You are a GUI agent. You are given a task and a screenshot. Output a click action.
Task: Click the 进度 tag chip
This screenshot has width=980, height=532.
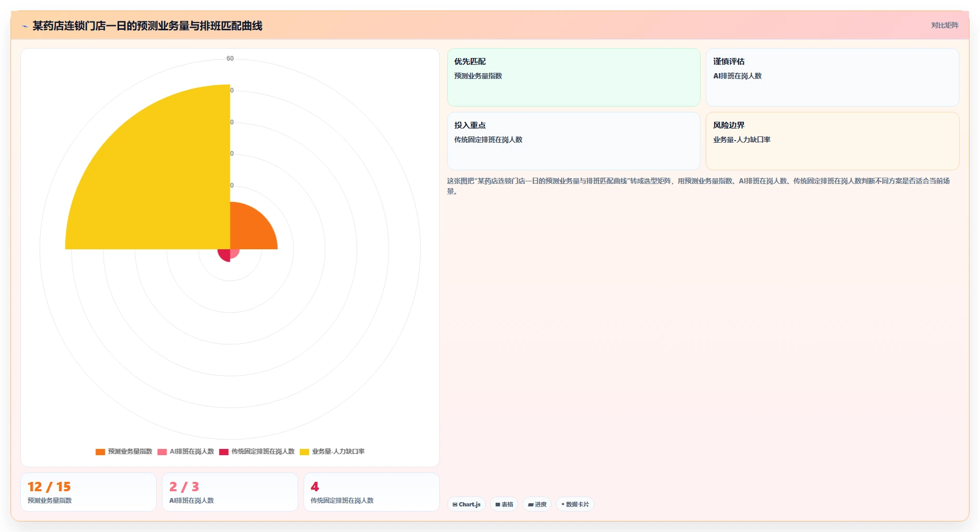tap(537, 504)
